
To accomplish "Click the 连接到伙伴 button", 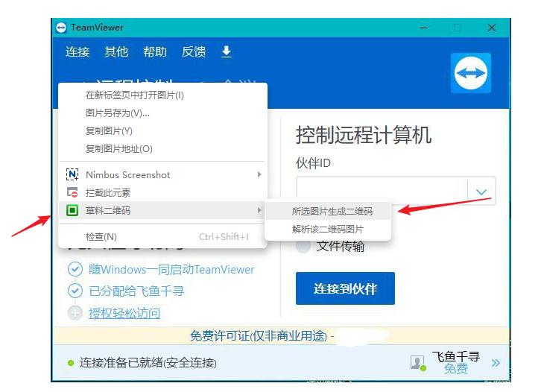I will (345, 288).
